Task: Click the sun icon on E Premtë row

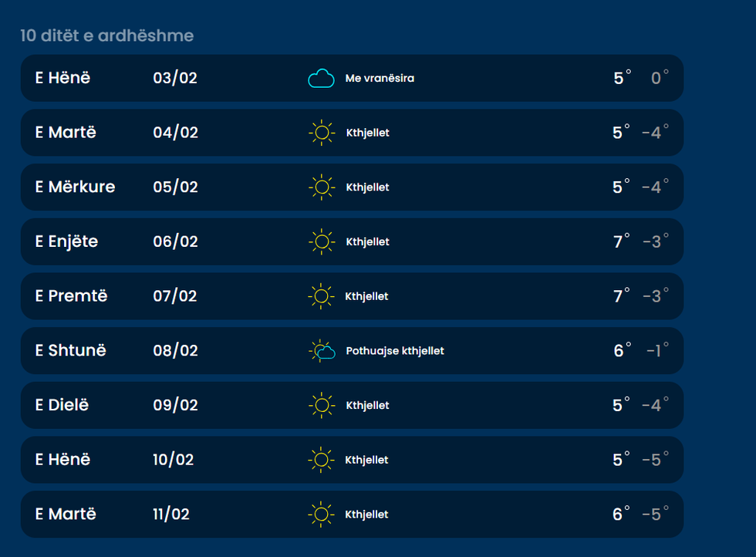Action: (321, 296)
